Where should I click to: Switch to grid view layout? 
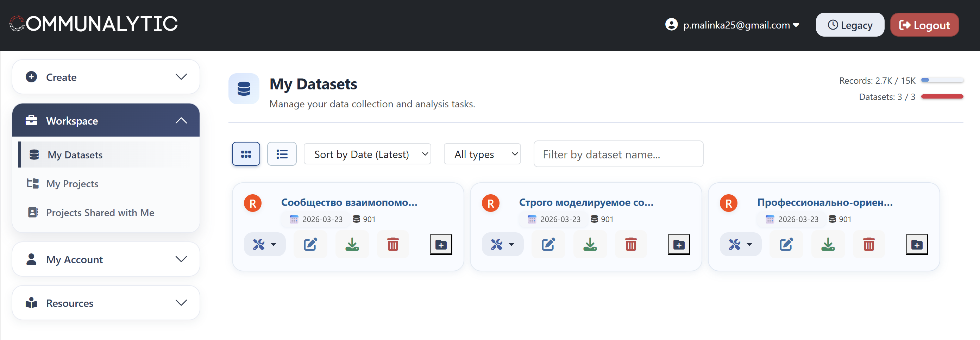[x=246, y=154]
